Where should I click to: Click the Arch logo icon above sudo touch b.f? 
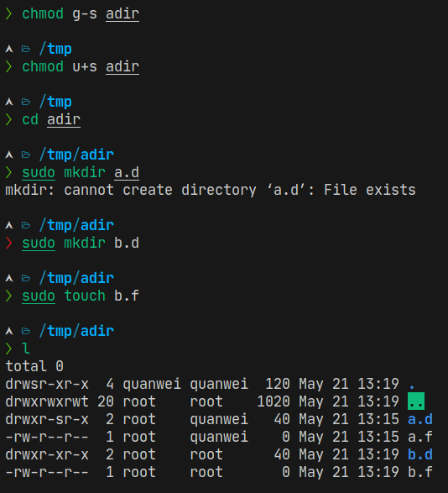click(x=9, y=278)
